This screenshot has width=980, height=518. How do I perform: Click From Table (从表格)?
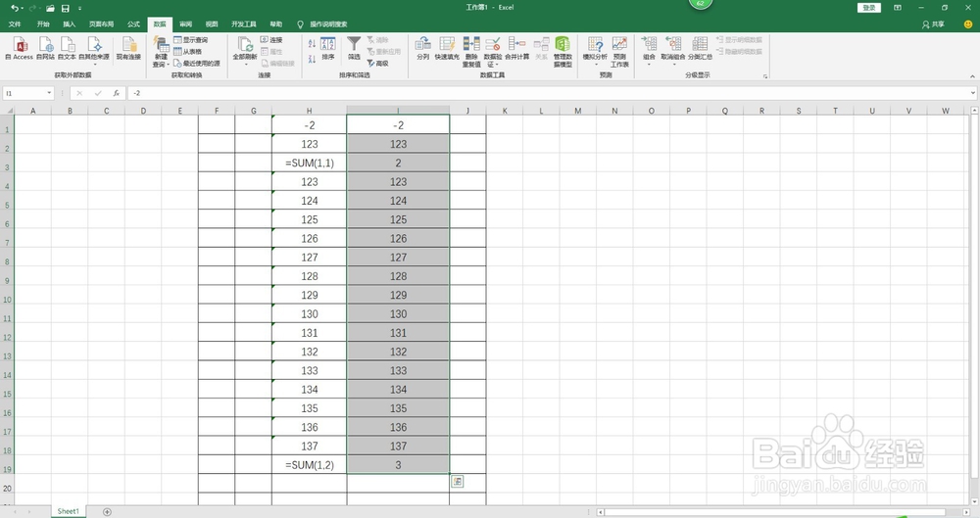pyautogui.click(x=187, y=52)
